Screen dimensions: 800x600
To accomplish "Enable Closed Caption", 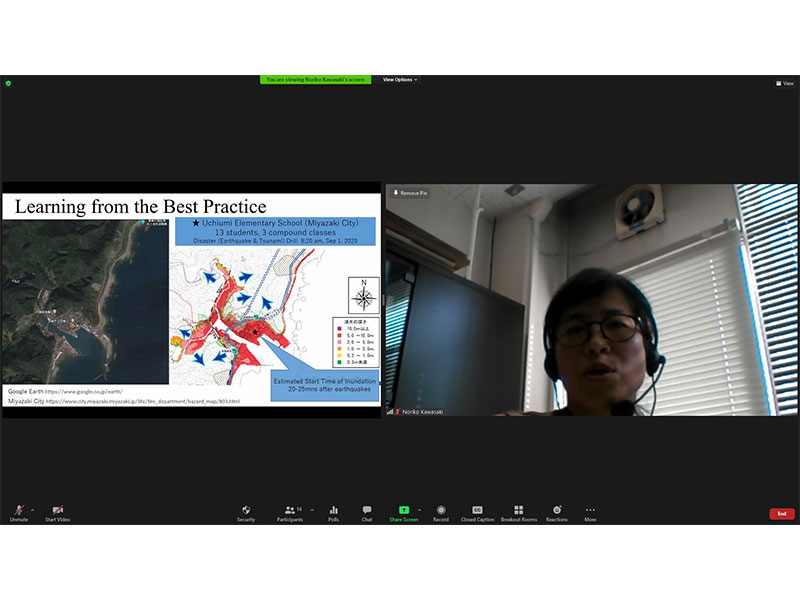I will 477,512.
